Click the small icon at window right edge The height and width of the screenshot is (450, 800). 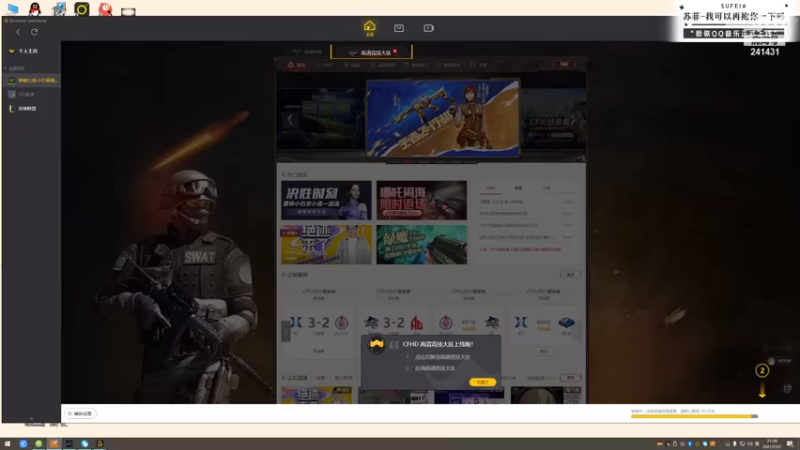tap(787, 388)
